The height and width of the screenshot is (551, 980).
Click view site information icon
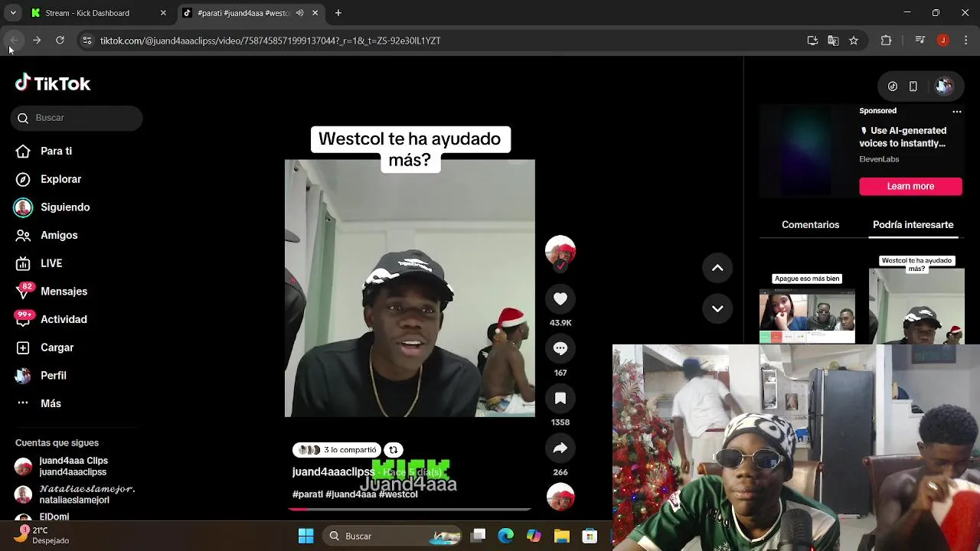tap(87, 41)
